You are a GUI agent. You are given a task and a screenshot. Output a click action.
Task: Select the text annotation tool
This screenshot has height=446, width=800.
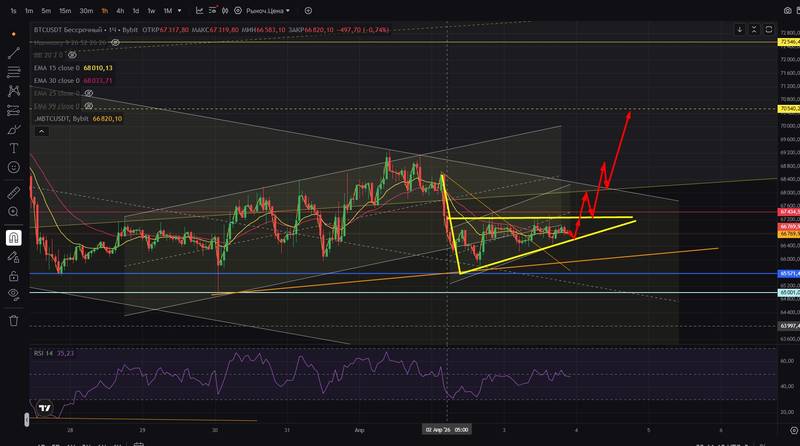point(14,148)
